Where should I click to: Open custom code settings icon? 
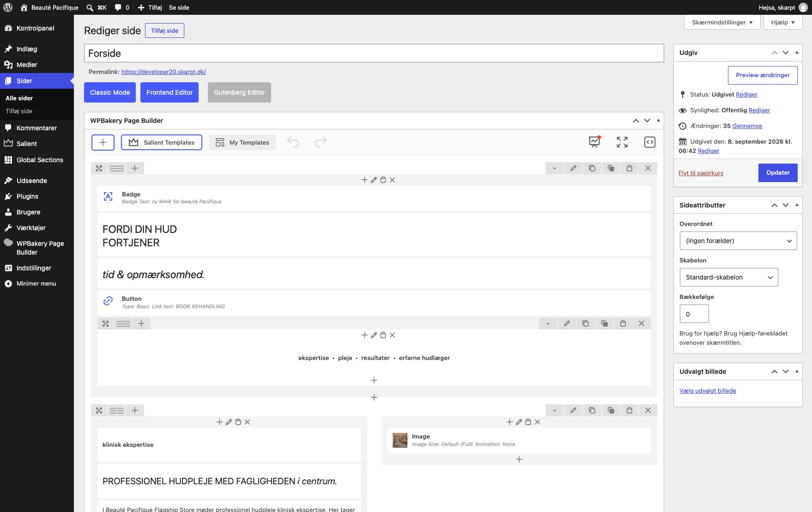[650, 142]
